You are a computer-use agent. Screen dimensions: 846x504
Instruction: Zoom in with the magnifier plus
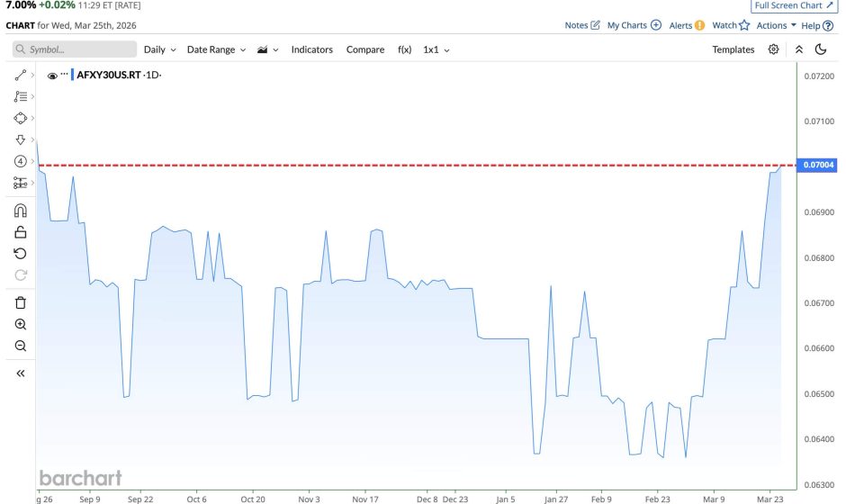click(20, 324)
